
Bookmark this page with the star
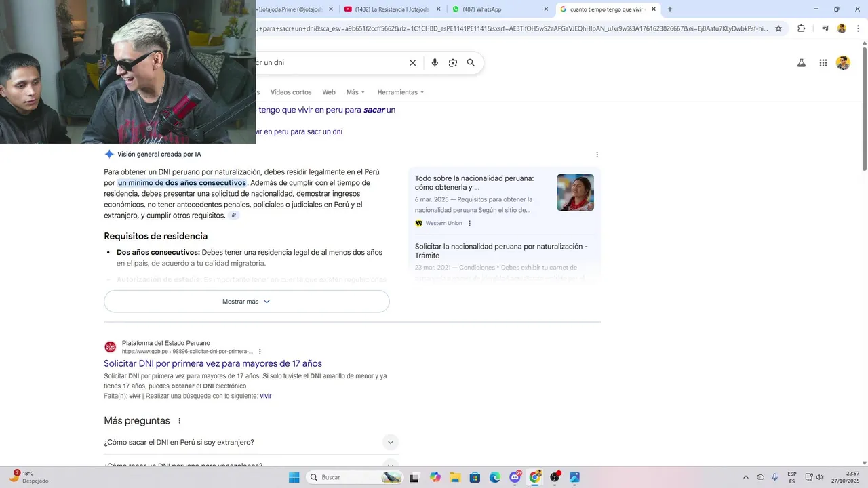[778, 28]
